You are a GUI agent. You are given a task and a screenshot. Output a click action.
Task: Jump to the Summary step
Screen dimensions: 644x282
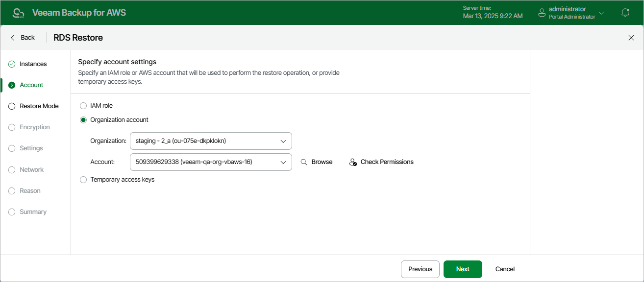(x=33, y=211)
